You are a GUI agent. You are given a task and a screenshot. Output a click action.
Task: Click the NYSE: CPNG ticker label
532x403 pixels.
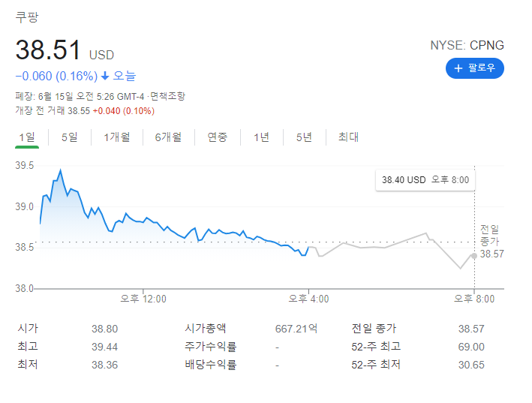tap(467, 45)
